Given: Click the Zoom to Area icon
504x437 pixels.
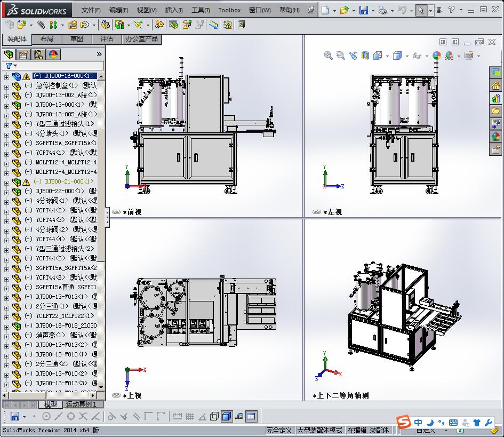Looking at the screenshot, I should pyautogui.click(x=340, y=55).
